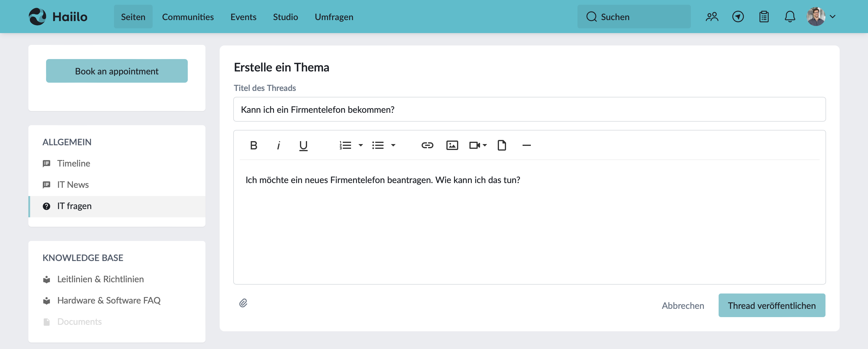The image size is (868, 349).
Task: Go to Studio tab
Action: coord(285,17)
